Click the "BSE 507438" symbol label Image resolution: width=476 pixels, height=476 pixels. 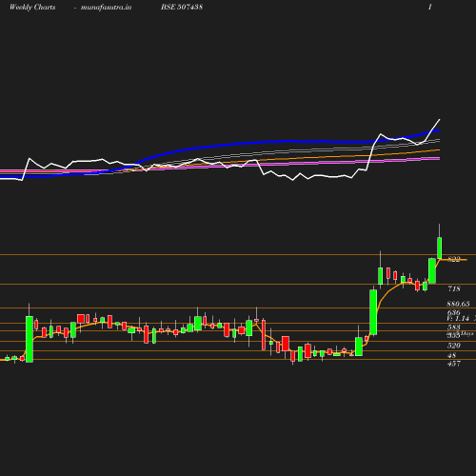[x=182, y=7]
